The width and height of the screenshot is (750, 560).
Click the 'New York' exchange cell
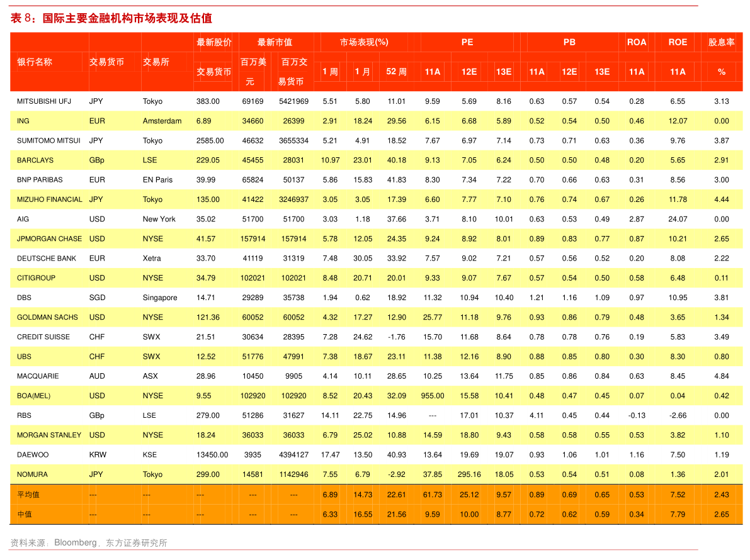pos(159,219)
